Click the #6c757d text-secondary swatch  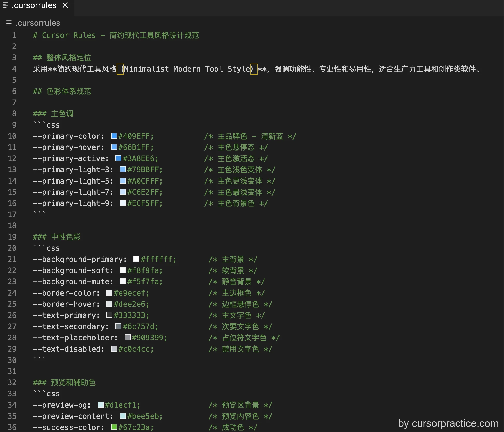(118, 326)
